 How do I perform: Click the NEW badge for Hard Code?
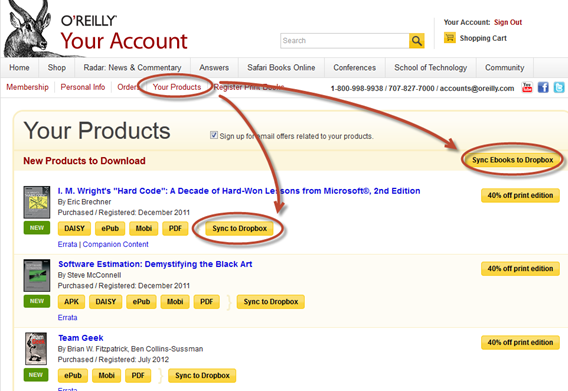click(x=37, y=228)
